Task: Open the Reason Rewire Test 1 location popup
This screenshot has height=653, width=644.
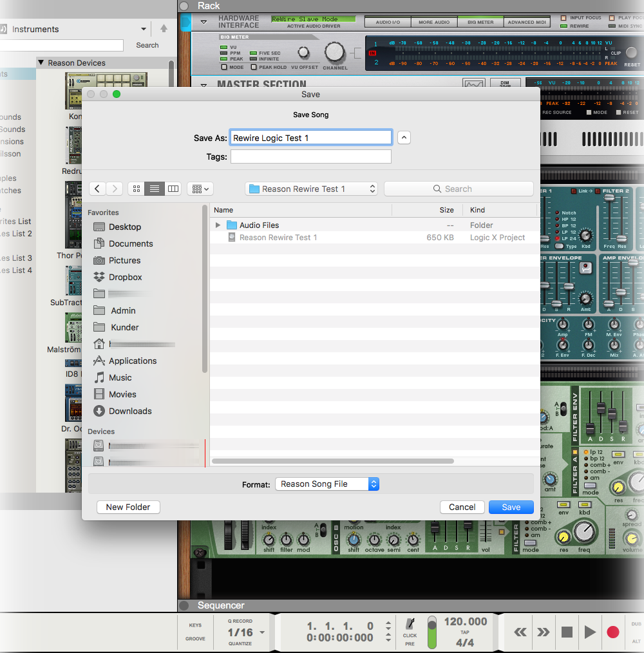Action: tap(312, 189)
